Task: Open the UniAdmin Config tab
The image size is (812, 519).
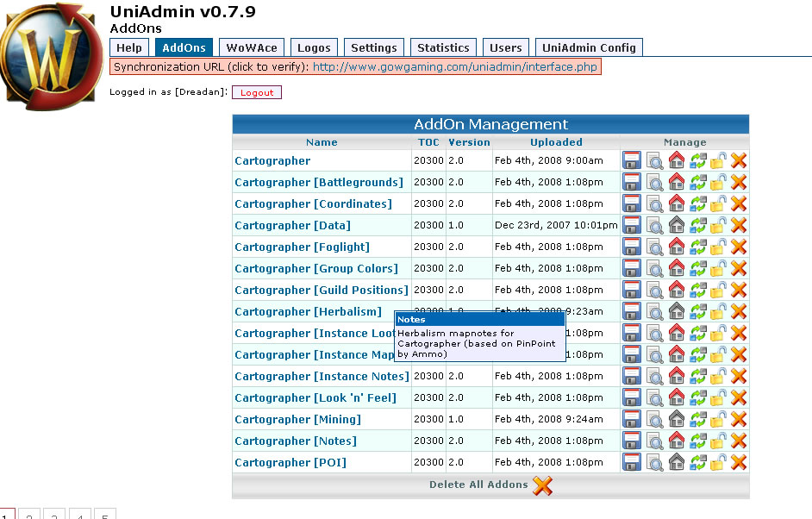Action: coord(589,47)
